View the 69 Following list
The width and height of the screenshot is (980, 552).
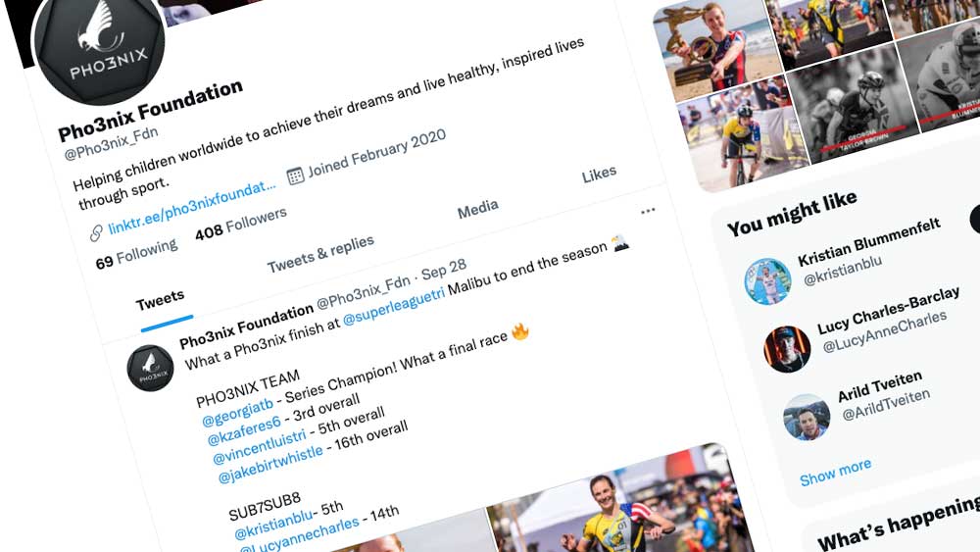coord(137,254)
